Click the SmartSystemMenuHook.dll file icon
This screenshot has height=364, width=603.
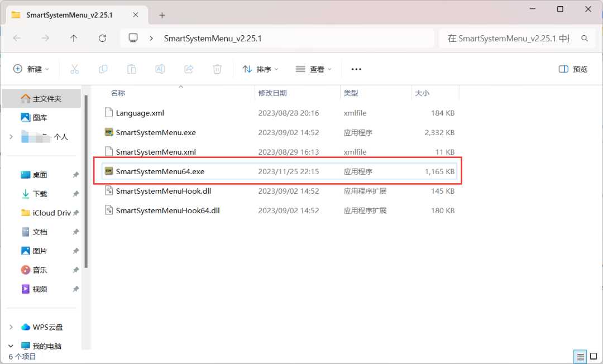pyautogui.click(x=109, y=190)
